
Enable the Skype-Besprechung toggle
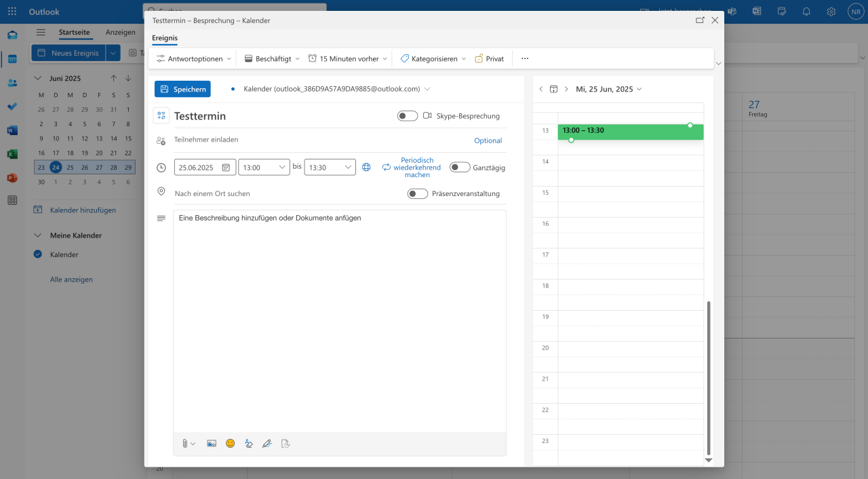408,116
